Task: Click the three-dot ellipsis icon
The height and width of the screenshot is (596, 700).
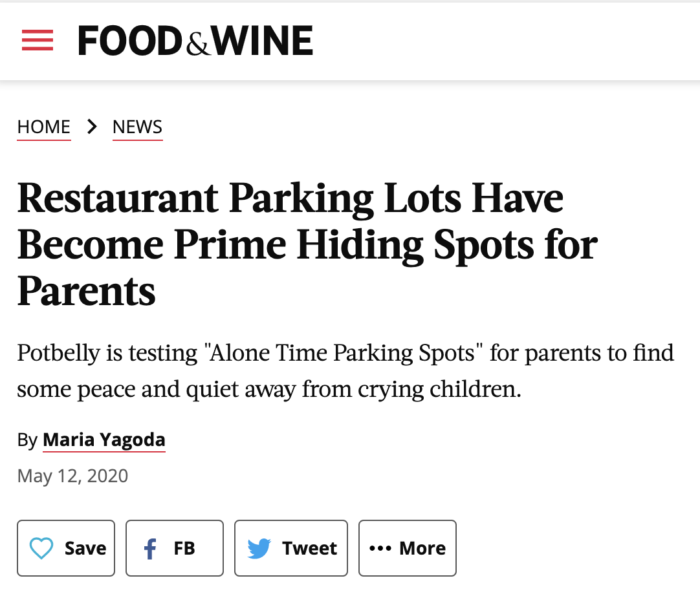Action: [x=380, y=548]
